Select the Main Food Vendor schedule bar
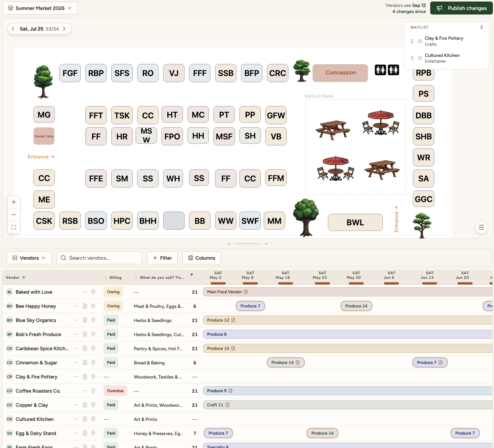Screen dimensions: 494x448 point(348,292)
